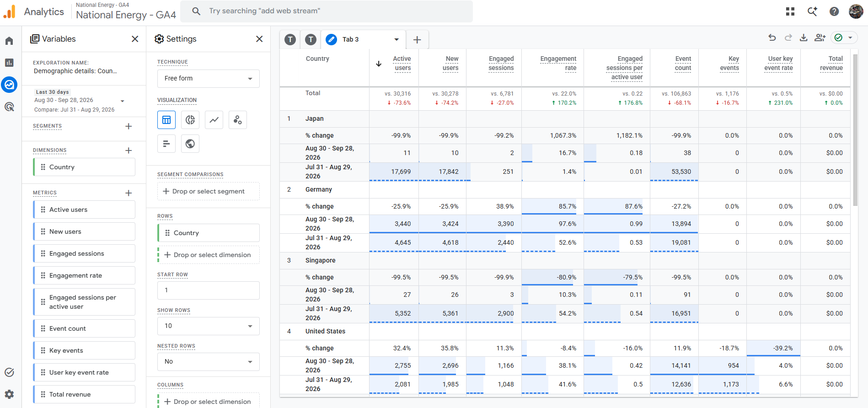
Task: Open the Home icon in left sidebar
Action: pos(9,41)
